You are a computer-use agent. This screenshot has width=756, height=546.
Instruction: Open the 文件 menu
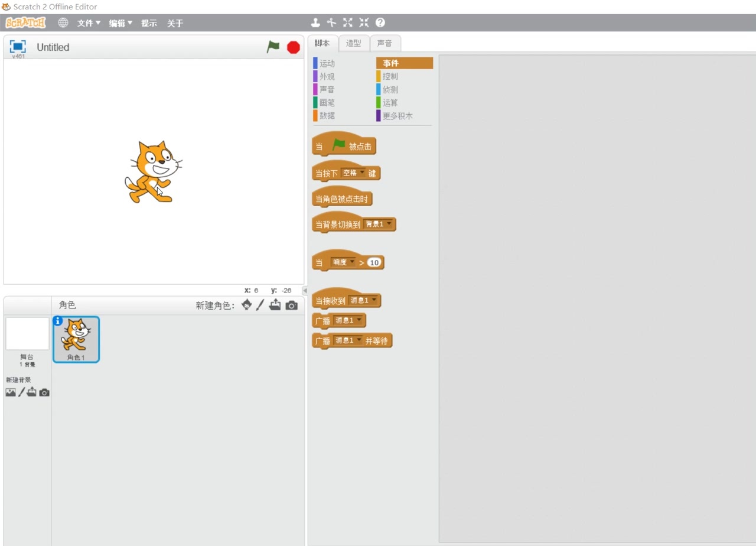(x=89, y=23)
